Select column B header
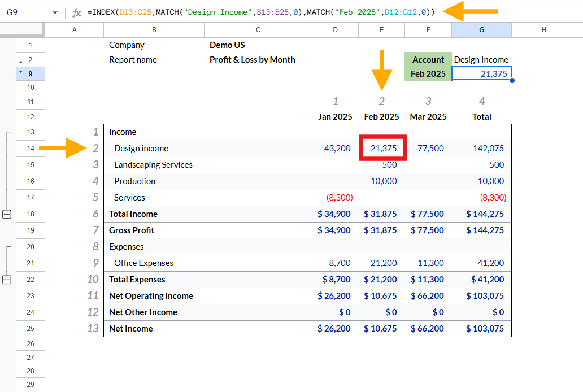583x392 pixels. (x=154, y=30)
